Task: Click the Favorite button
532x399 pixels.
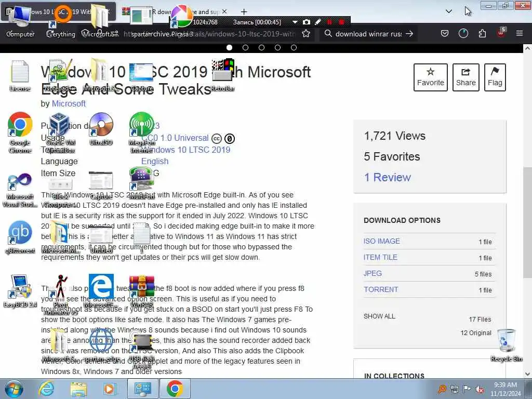Action: point(430,77)
